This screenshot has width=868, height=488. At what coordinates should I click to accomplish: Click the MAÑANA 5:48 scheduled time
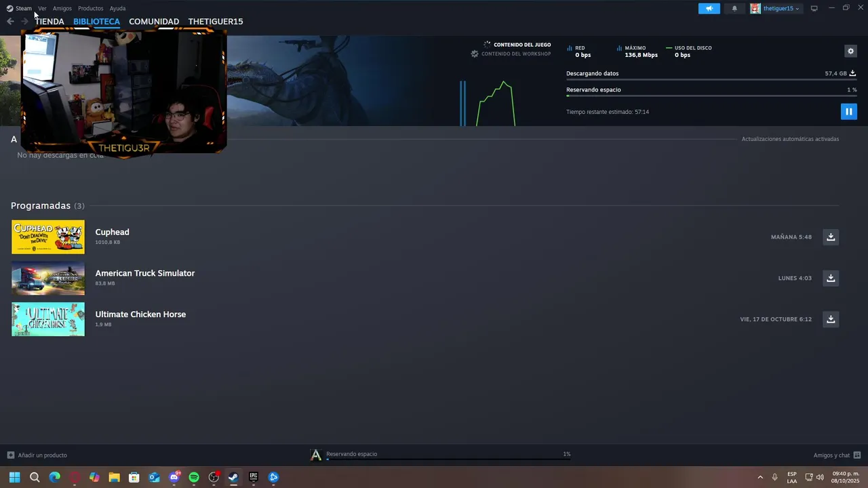point(791,237)
